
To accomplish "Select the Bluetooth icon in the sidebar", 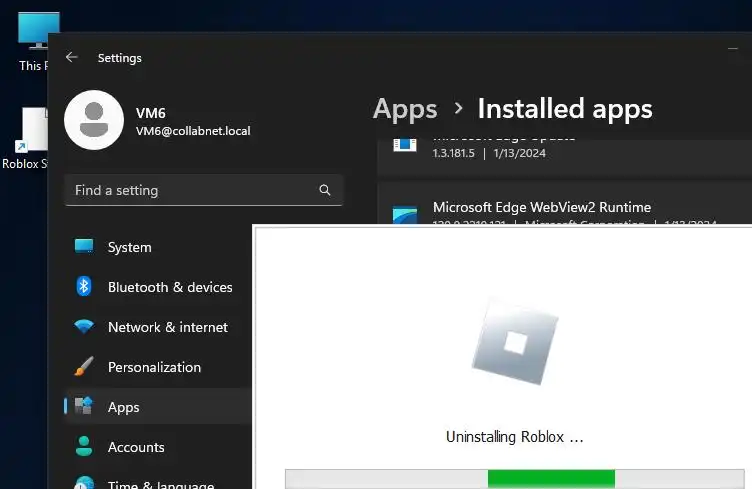I will (84, 287).
